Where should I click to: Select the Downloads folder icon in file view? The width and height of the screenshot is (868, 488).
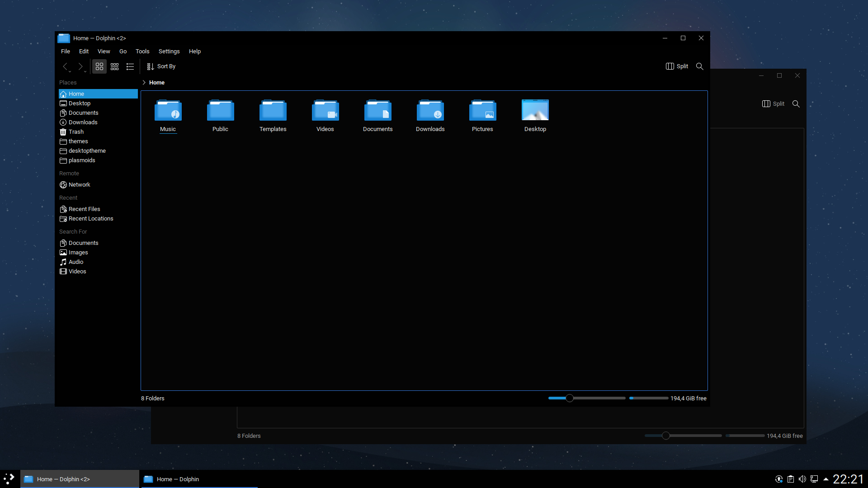(430, 110)
